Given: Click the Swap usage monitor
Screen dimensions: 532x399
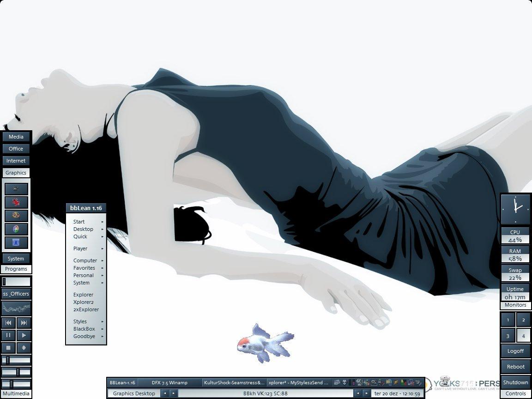Looking at the screenshot, I should (515, 274).
